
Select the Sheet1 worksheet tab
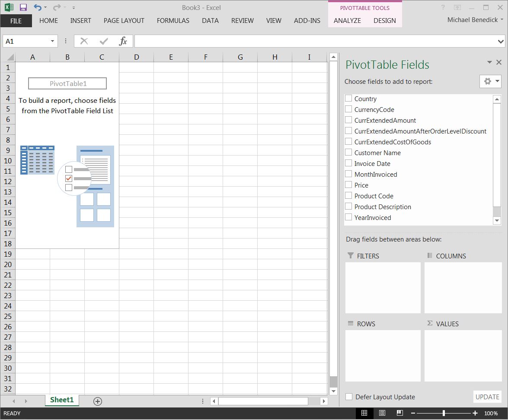[x=62, y=400]
